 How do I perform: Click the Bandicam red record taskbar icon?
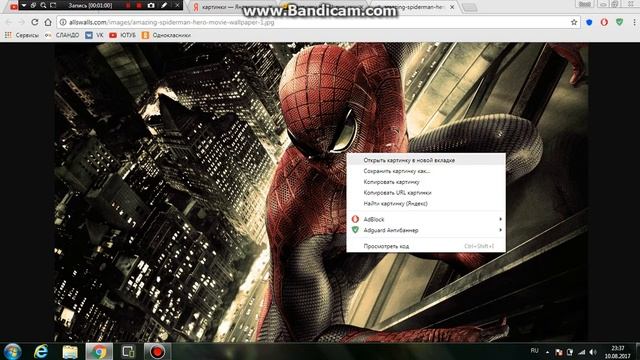(x=157, y=351)
